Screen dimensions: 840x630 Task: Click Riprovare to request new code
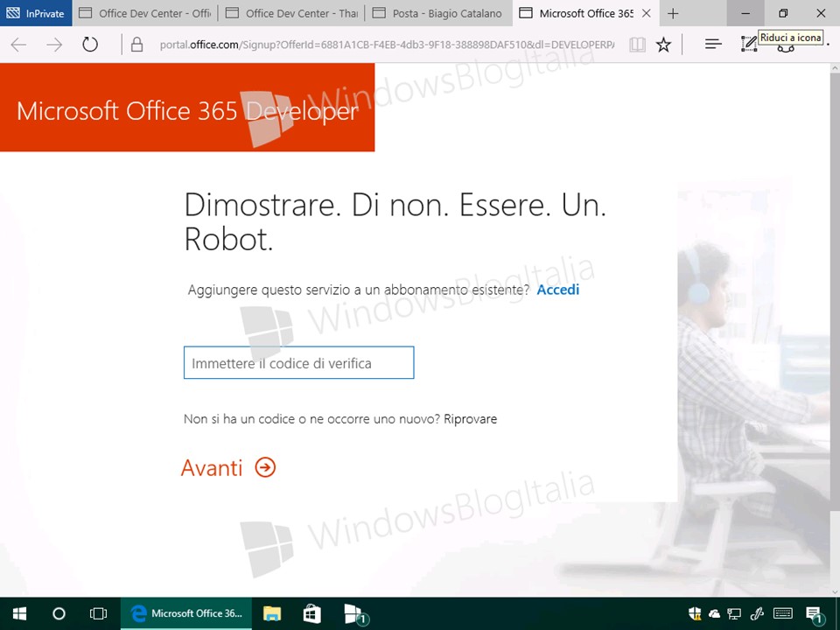(471, 419)
